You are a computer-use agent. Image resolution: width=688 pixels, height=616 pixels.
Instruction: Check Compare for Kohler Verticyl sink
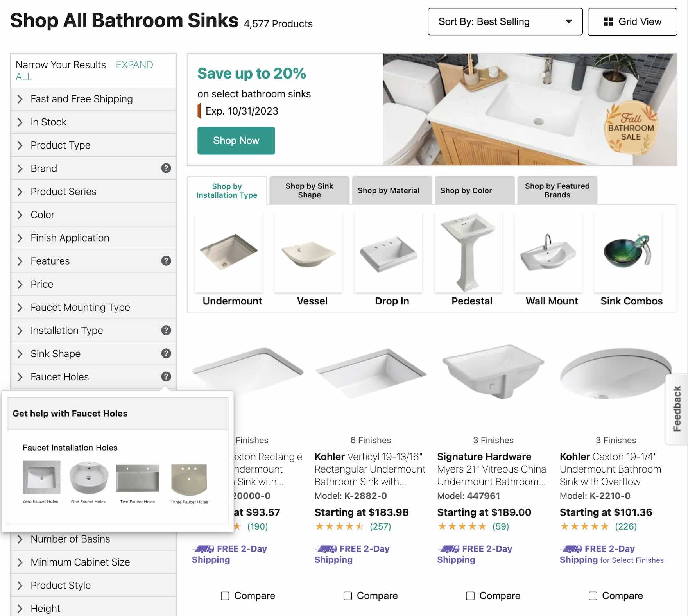tap(348, 596)
